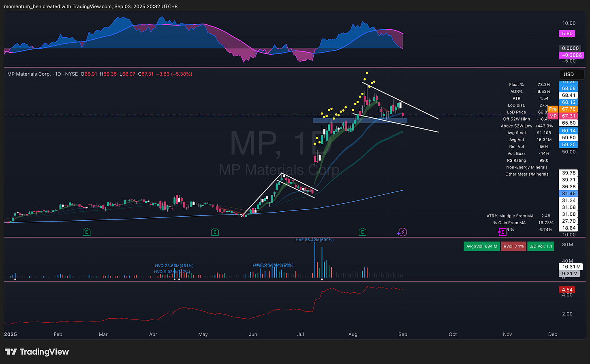This screenshot has width=590, height=364.
Task: Click the RS Rating 99.0 stat
Action: click(528, 160)
